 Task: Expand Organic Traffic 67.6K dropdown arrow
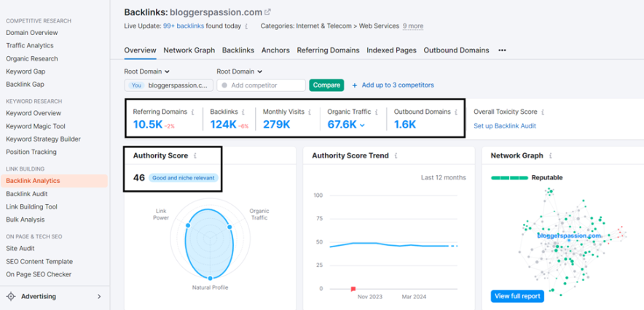(x=362, y=125)
